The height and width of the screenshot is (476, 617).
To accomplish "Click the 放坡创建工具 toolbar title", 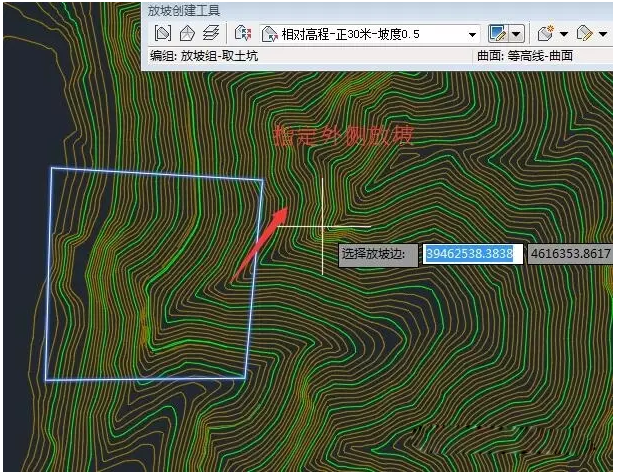I will pyautogui.click(x=184, y=10).
